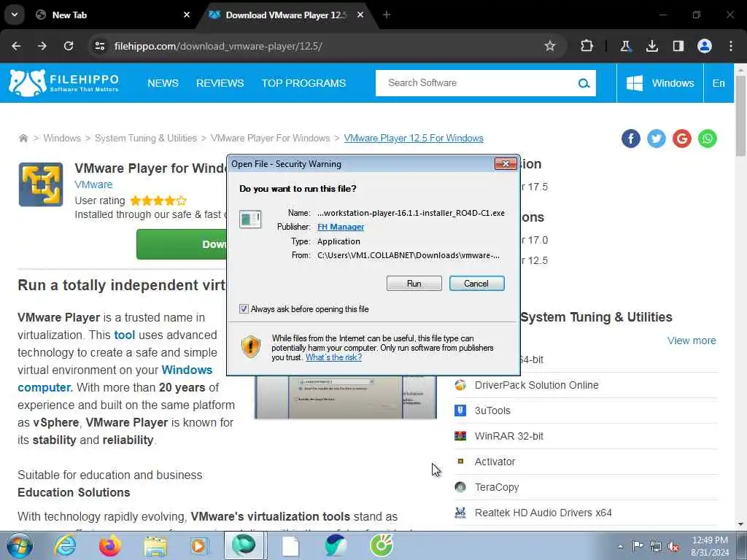Share page on Twitter

pyautogui.click(x=657, y=139)
